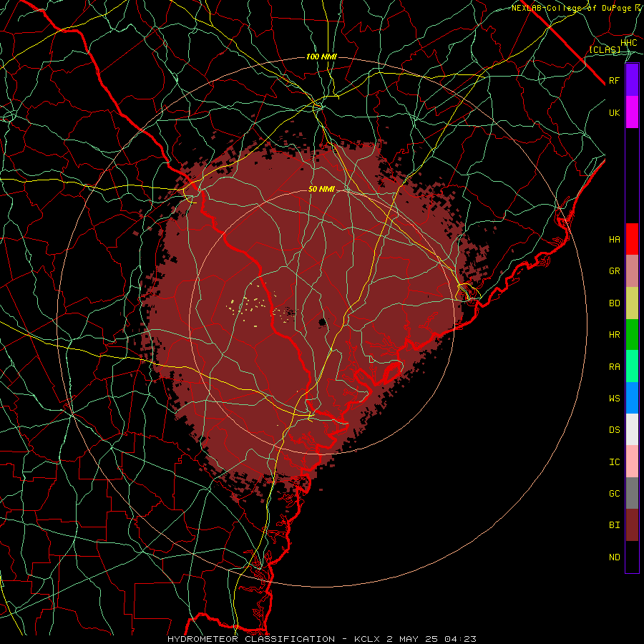Click the light green RA swatch
The width and height of the screenshot is (644, 644).
[632, 366]
